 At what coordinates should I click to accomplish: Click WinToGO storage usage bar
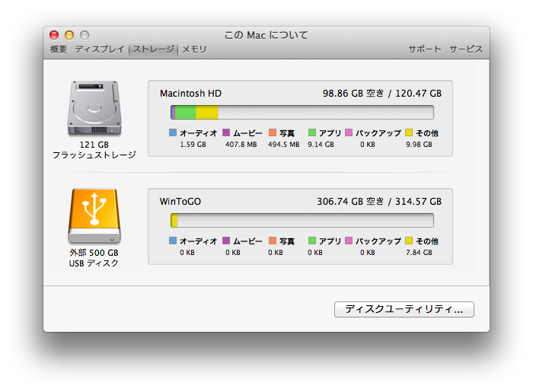pyautogui.click(x=302, y=220)
